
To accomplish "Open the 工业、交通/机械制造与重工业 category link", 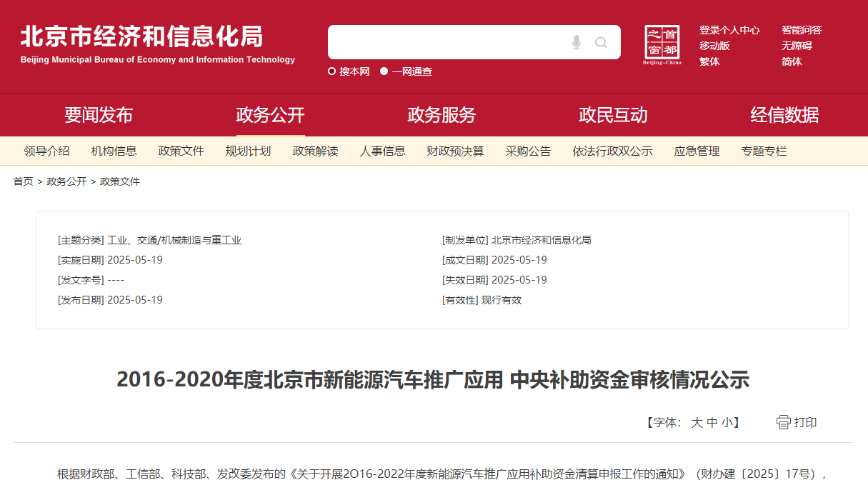I will tap(174, 240).
